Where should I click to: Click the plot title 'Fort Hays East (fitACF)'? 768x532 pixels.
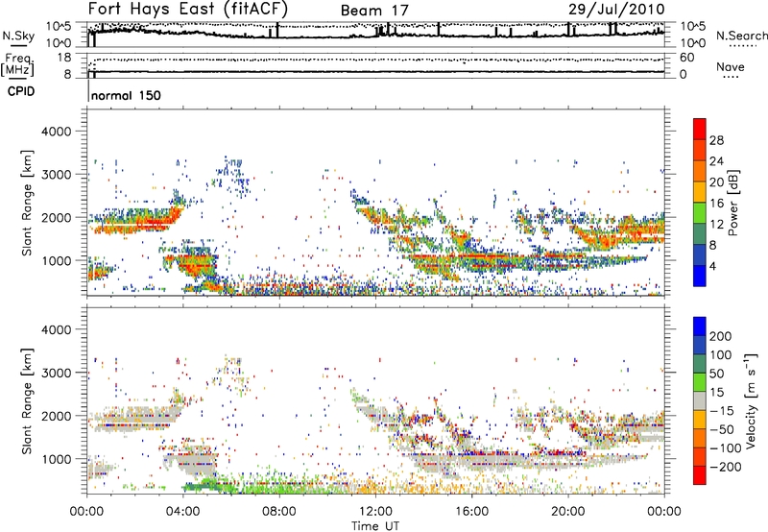(188, 10)
